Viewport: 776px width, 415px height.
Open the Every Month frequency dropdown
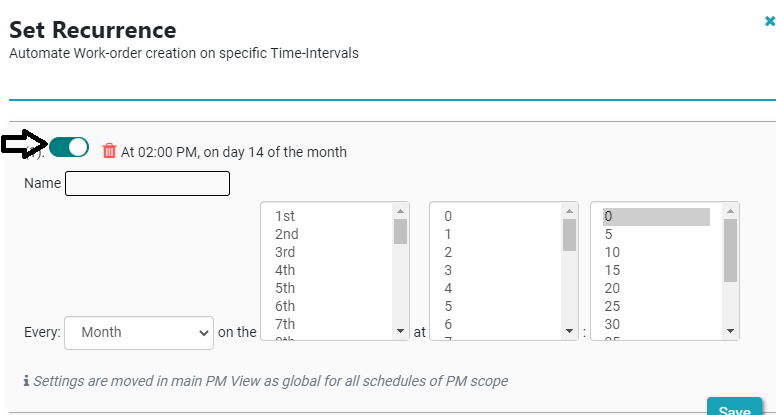(139, 333)
